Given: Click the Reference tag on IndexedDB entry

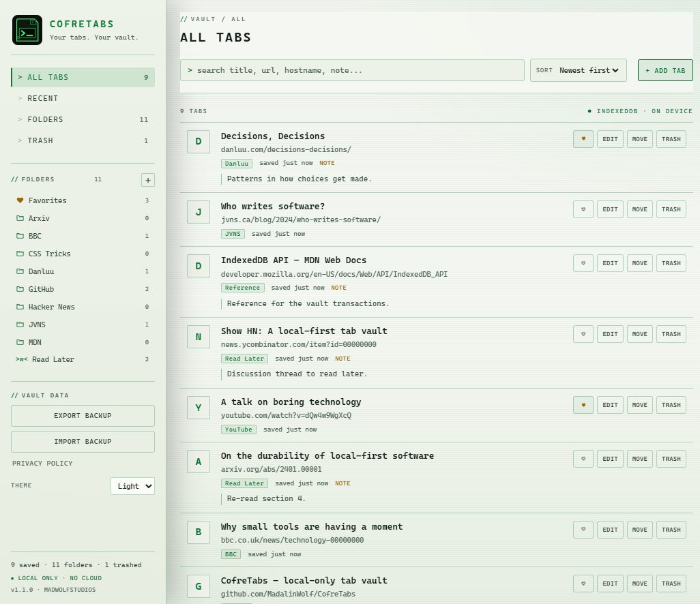Looking at the screenshot, I should point(242,288).
